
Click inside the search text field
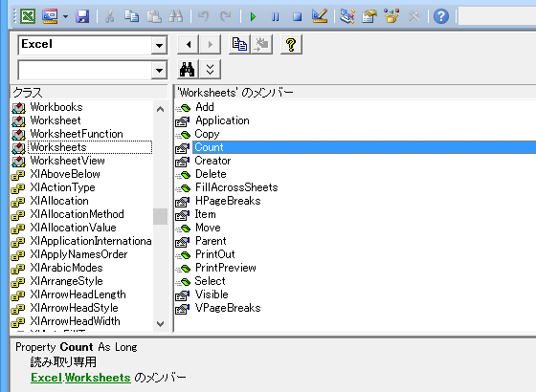coord(85,71)
